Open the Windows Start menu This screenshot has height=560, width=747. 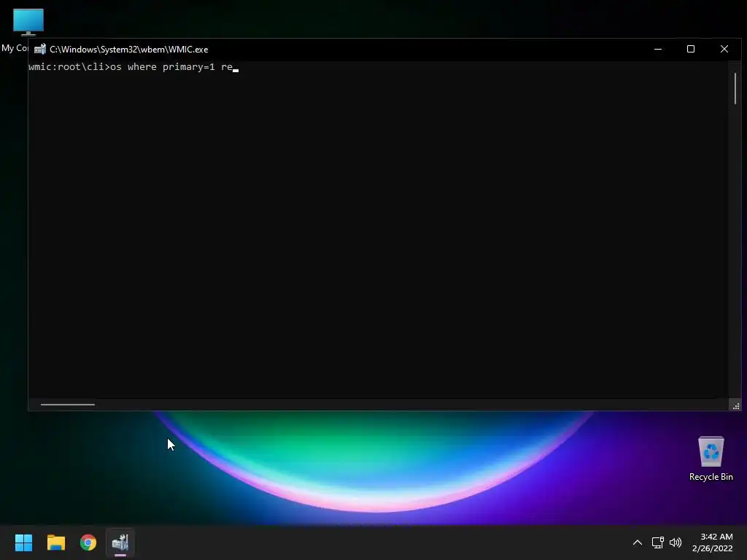[x=23, y=542]
